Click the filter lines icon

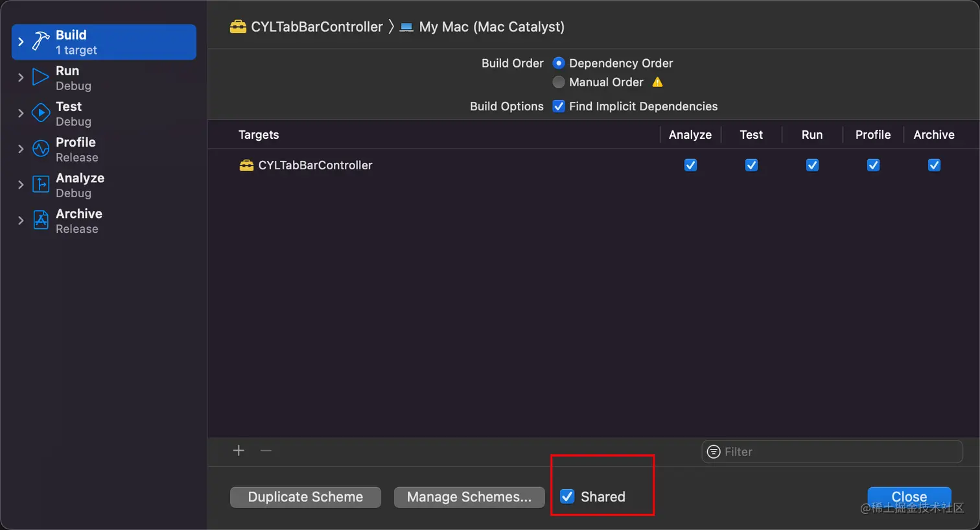pos(714,452)
